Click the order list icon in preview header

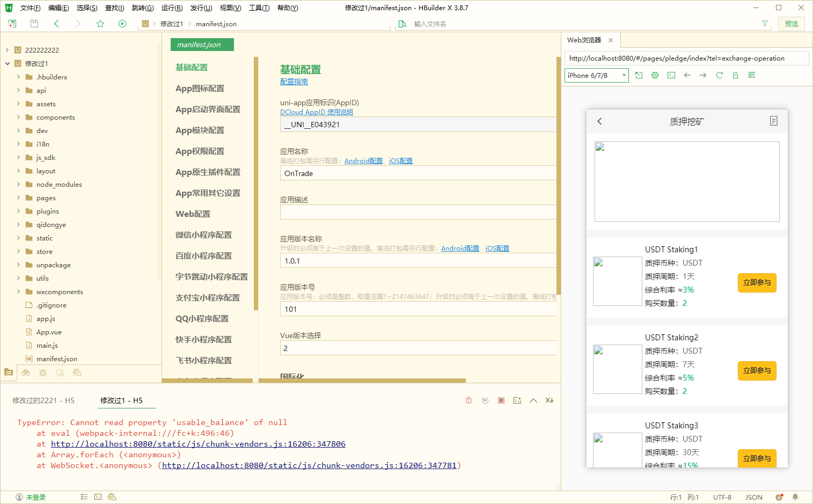coord(773,121)
